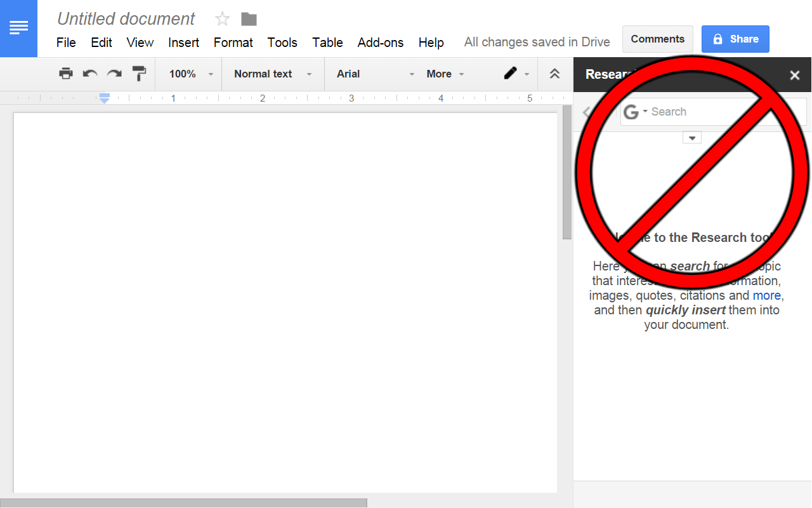Image resolution: width=812 pixels, height=508 pixels.
Task: Redo the last action
Action: pyautogui.click(x=114, y=74)
